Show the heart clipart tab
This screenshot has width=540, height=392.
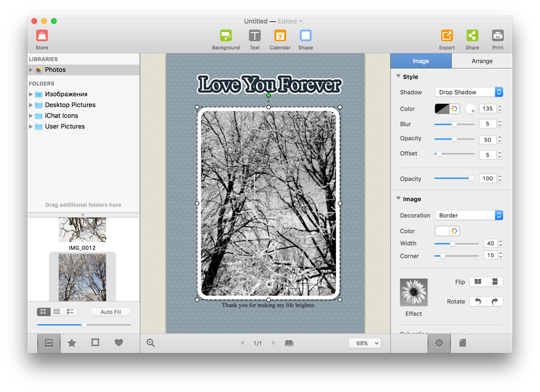(x=119, y=343)
